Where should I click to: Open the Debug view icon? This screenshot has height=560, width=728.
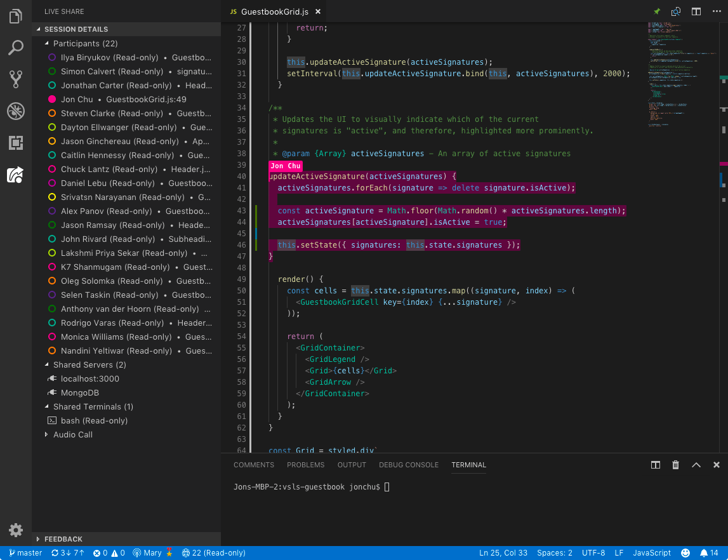click(x=16, y=111)
